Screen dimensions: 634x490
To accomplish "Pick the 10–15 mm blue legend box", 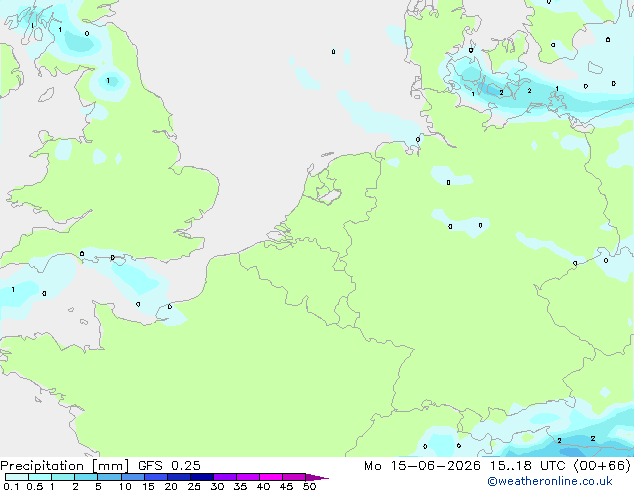I will tap(133, 477).
